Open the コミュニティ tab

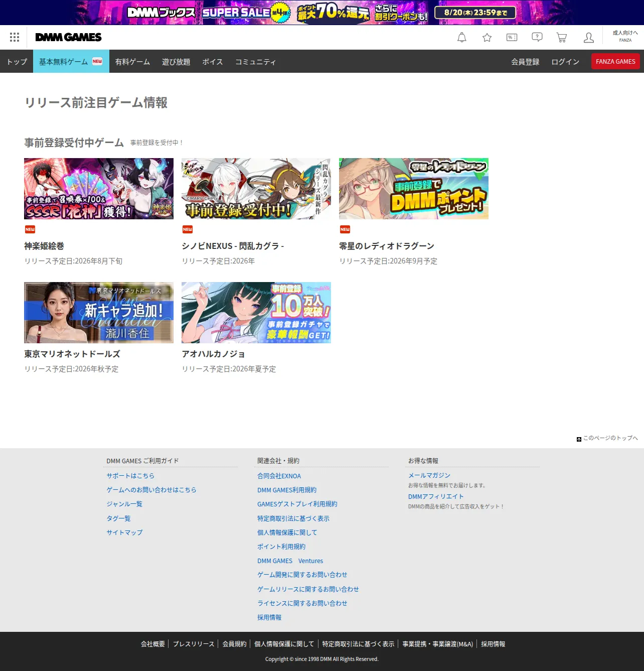pos(256,61)
